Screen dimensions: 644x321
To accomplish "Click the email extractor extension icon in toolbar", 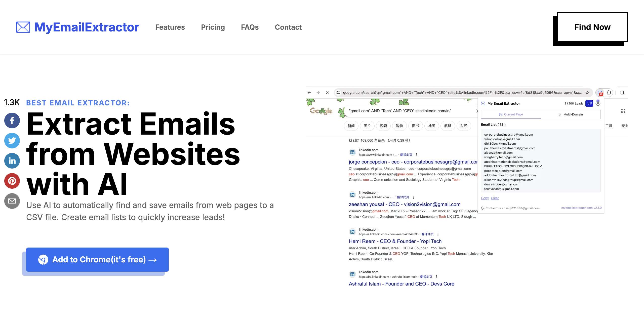I will (600, 93).
